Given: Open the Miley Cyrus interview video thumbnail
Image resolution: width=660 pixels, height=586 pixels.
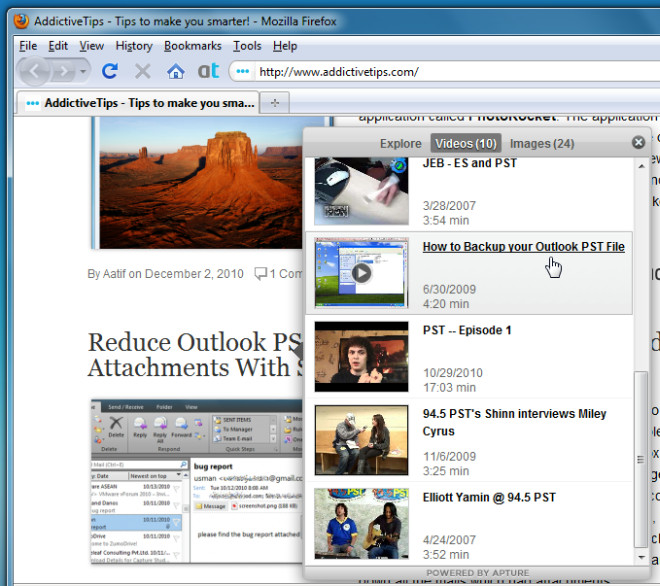Looking at the screenshot, I should click(362, 440).
